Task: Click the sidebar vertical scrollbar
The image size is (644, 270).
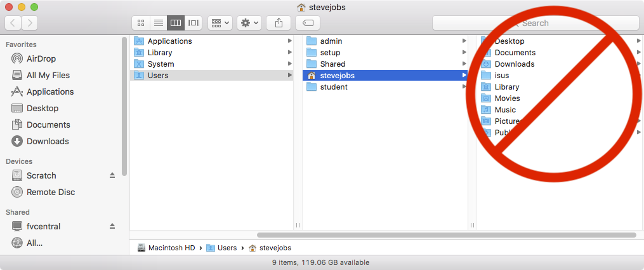Action: pos(124,106)
